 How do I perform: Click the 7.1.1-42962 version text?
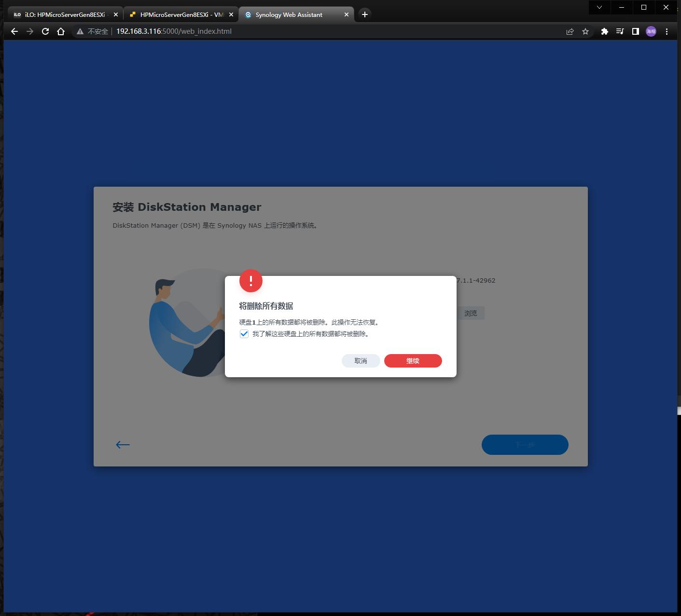click(x=476, y=280)
